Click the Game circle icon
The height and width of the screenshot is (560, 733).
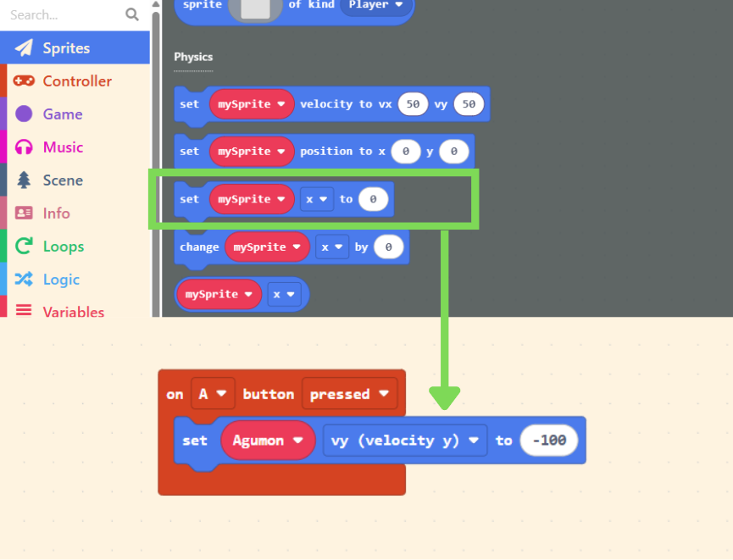click(x=24, y=114)
